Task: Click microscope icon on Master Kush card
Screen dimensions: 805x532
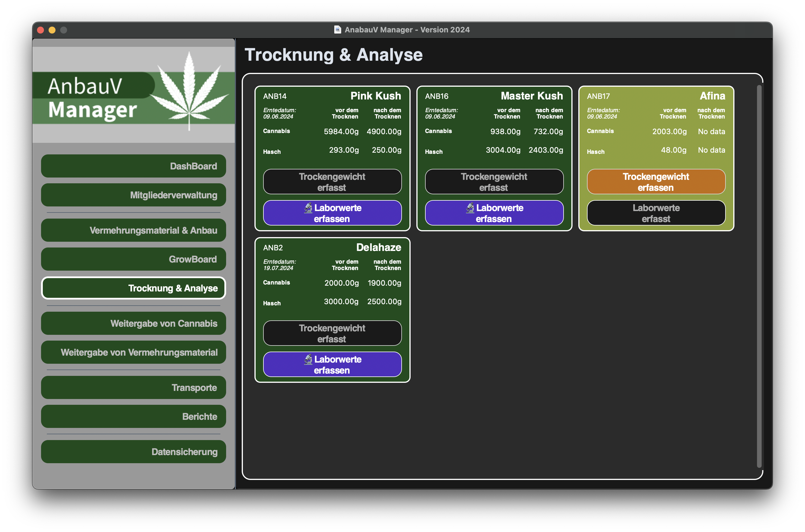Action: pyautogui.click(x=470, y=208)
